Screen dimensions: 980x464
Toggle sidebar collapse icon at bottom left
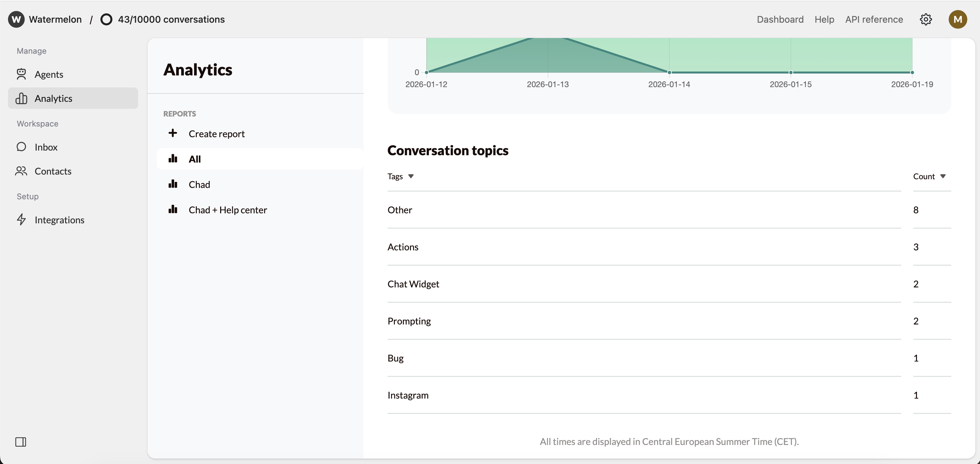21,442
